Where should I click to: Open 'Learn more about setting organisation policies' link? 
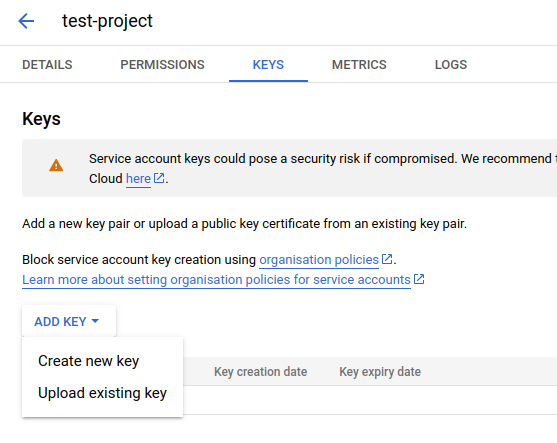(x=216, y=280)
